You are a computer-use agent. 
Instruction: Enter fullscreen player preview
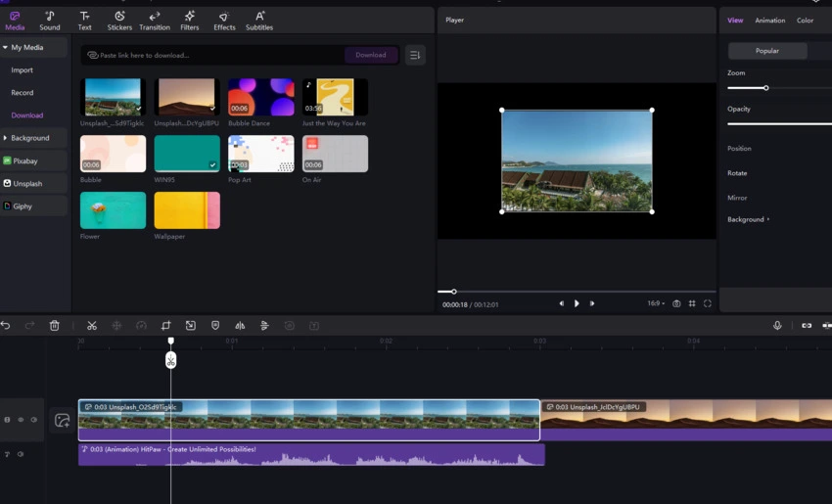708,303
